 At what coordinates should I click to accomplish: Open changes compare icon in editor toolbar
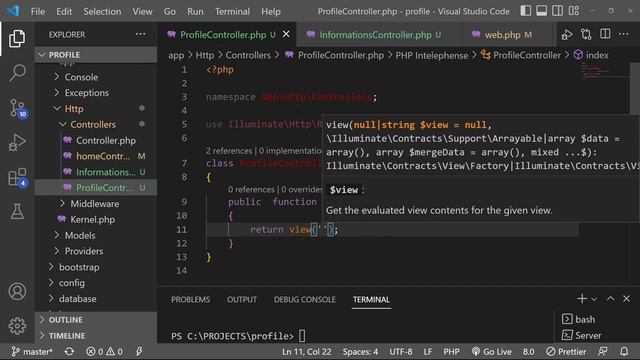coord(586,35)
